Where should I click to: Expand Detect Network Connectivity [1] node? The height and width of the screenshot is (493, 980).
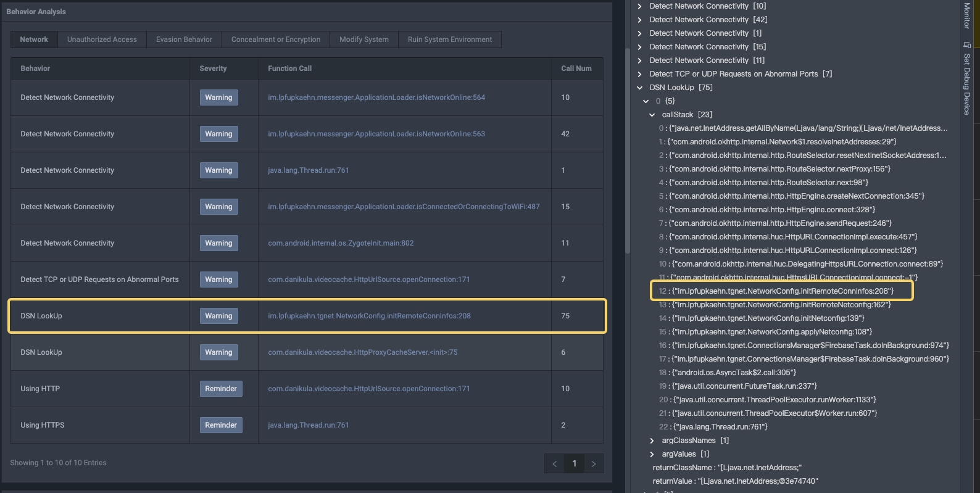point(639,33)
